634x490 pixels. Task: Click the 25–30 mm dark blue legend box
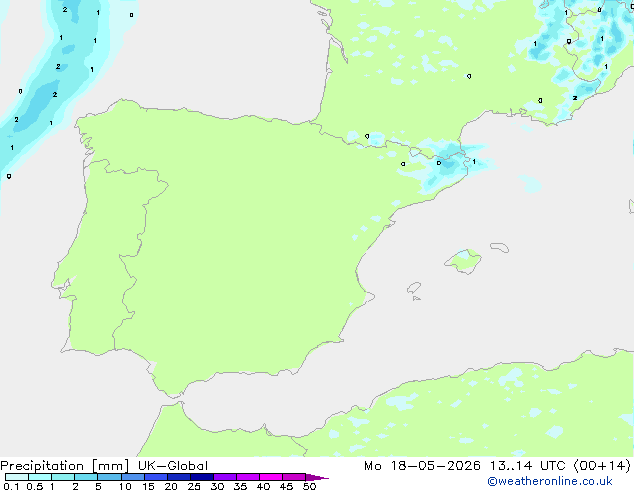click(201, 477)
